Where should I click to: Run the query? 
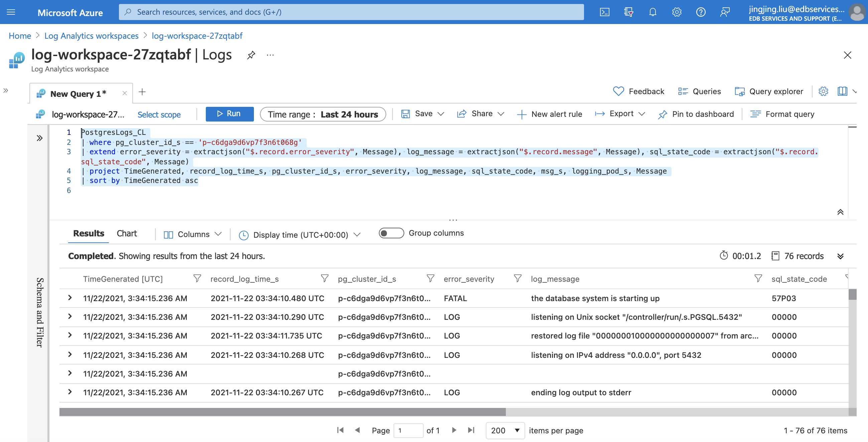click(230, 114)
